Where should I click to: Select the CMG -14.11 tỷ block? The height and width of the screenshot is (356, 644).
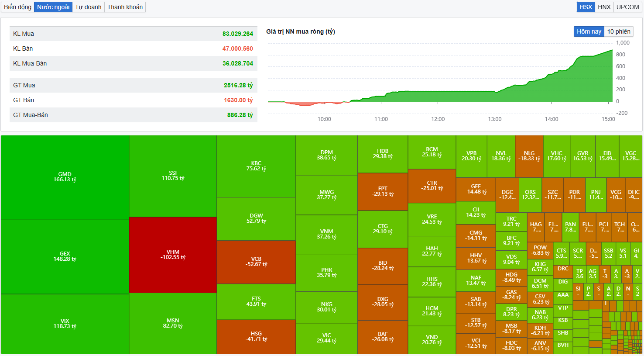[476, 235]
